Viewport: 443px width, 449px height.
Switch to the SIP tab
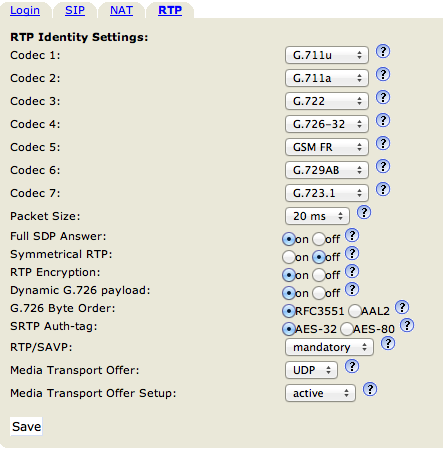pos(75,10)
